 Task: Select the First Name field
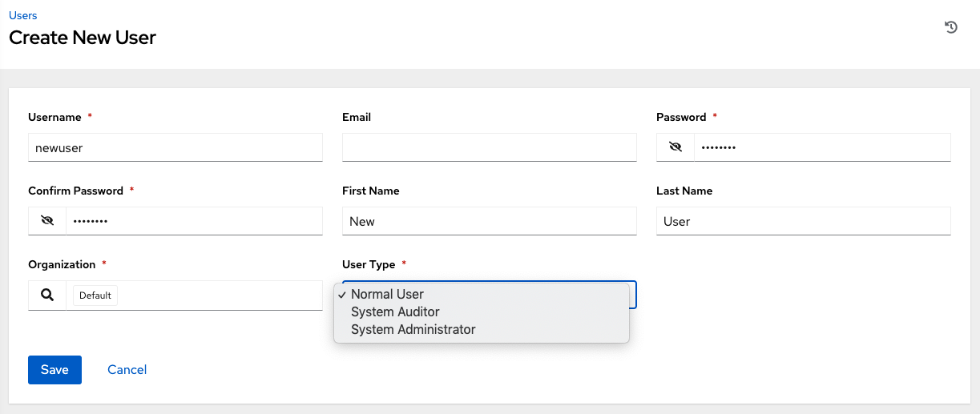pos(489,221)
